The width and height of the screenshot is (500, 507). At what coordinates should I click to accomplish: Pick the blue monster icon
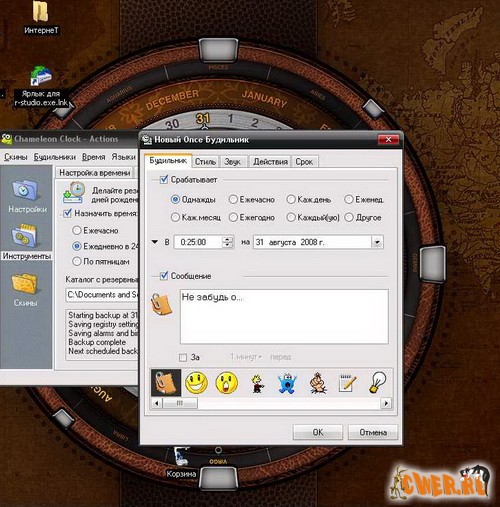287,383
